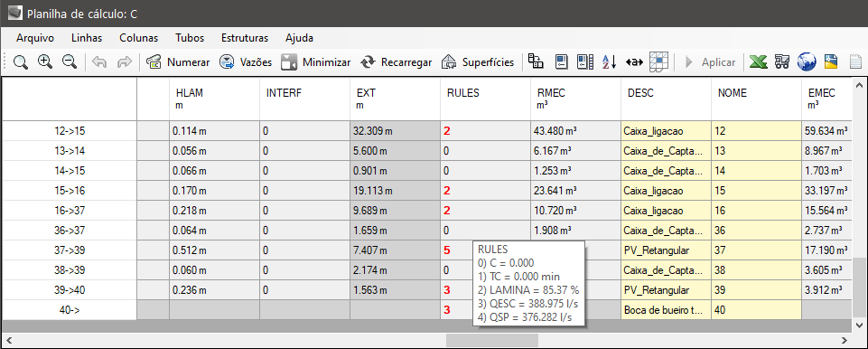Image resolution: width=868 pixels, height=349 pixels.
Task: Click the table structure swap icon
Action: click(536, 61)
